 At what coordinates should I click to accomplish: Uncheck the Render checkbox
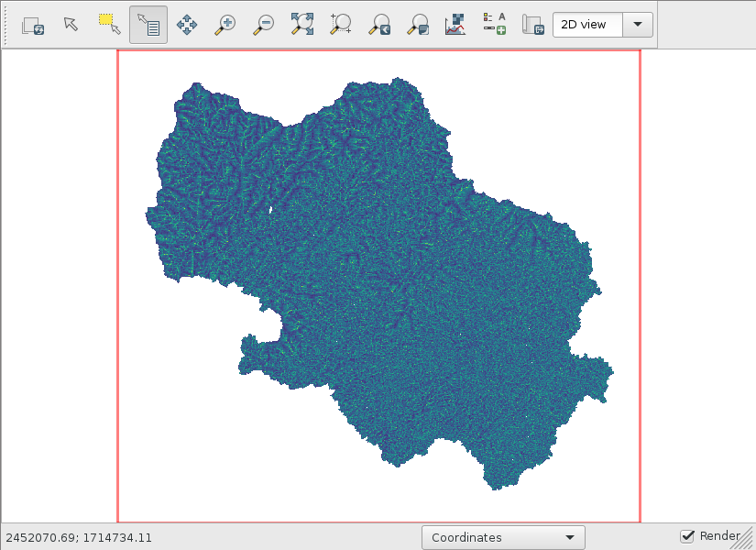tap(687, 536)
